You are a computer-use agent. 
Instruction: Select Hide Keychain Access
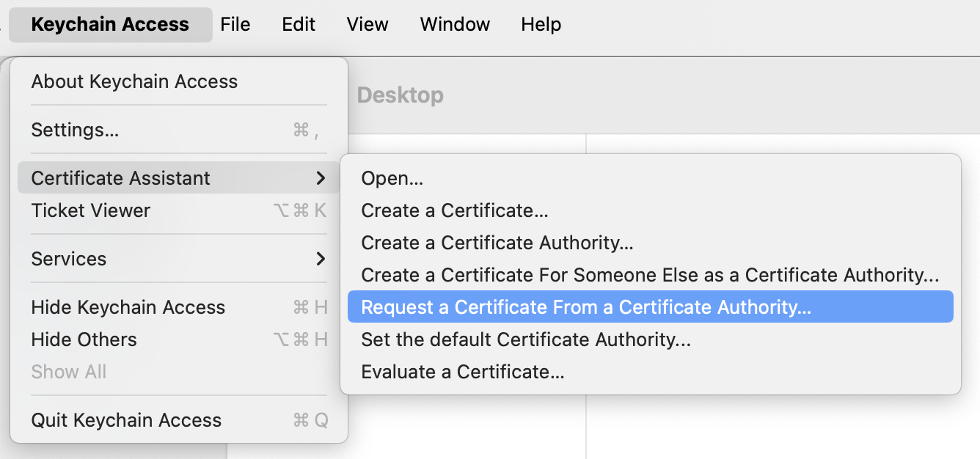(x=179, y=307)
